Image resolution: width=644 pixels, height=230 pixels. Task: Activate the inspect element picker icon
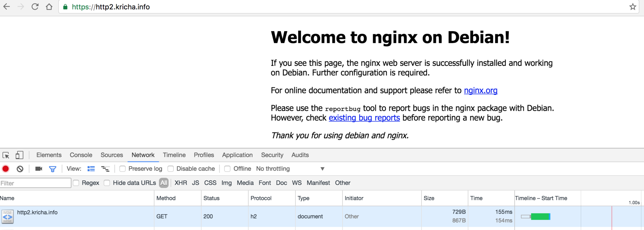coord(6,155)
